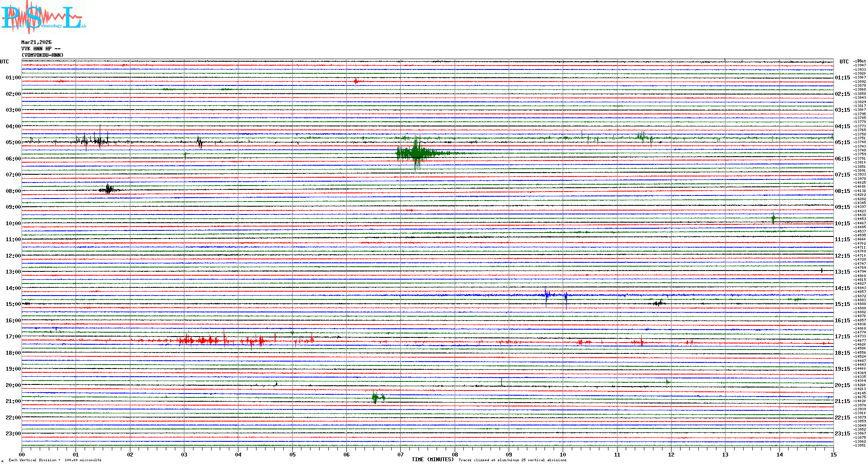The width and height of the screenshot is (868, 466).
Task: Click the red spike on the 01:00 row
Action: [356, 81]
